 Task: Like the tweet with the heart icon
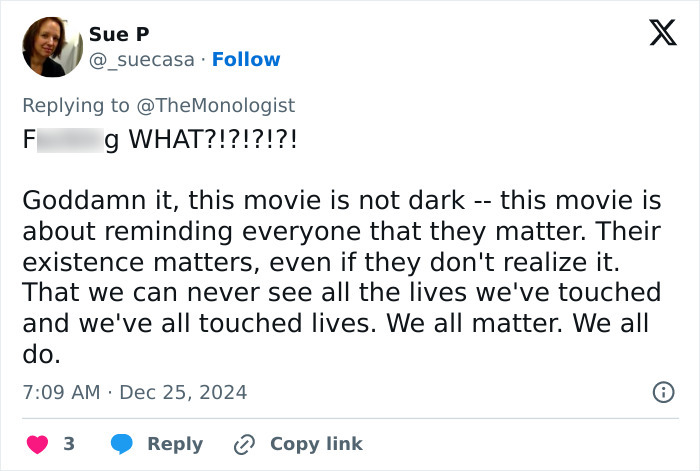click(38, 443)
